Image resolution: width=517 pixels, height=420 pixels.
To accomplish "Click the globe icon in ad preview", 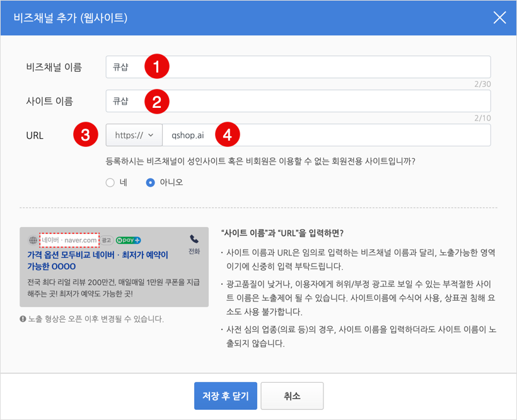I will [x=33, y=240].
